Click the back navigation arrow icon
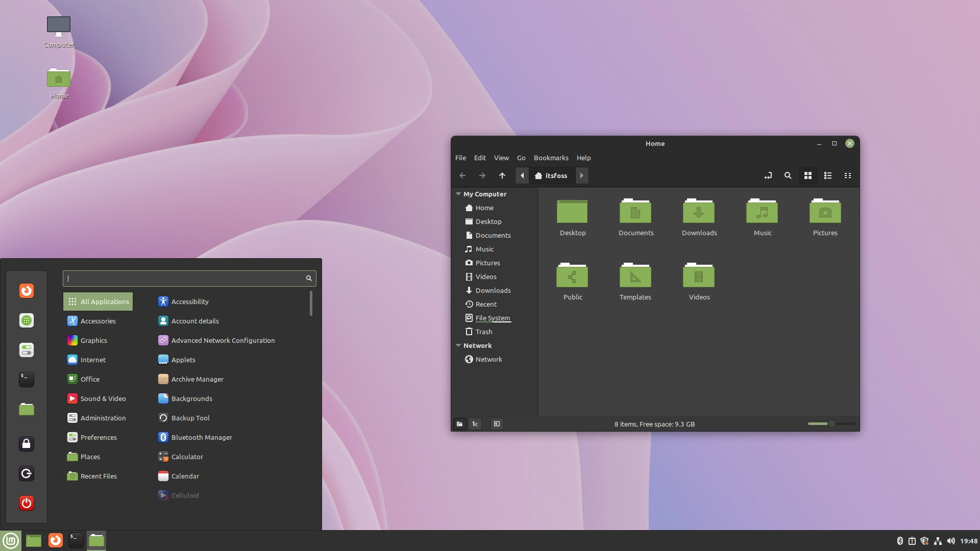The width and height of the screenshot is (980, 551). tap(462, 176)
